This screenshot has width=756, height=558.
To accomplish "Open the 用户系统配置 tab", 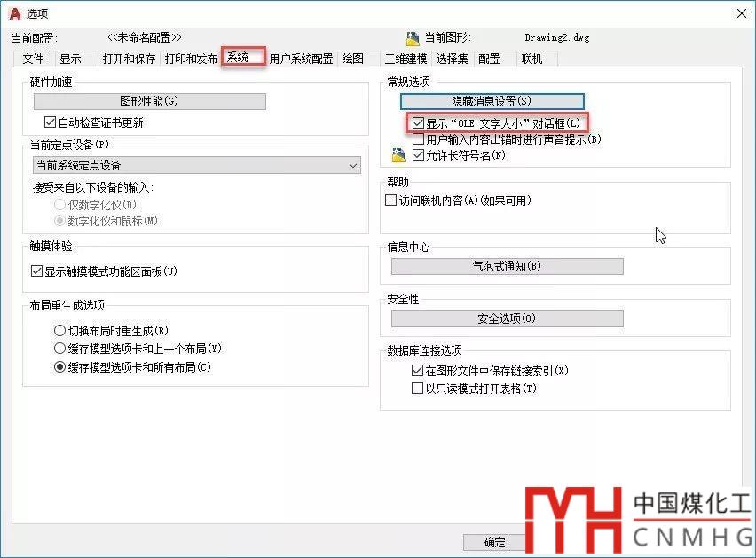I will pyautogui.click(x=301, y=59).
